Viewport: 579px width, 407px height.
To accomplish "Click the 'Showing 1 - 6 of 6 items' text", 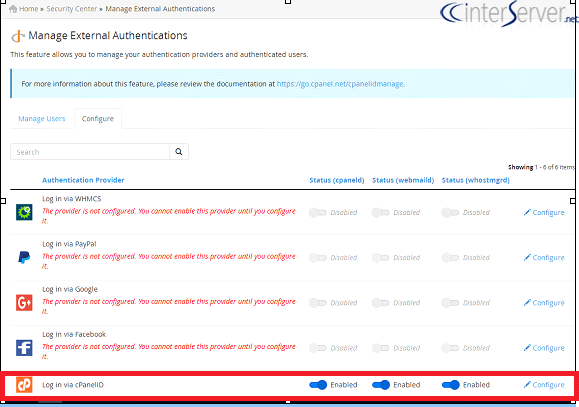I will tap(541, 167).
